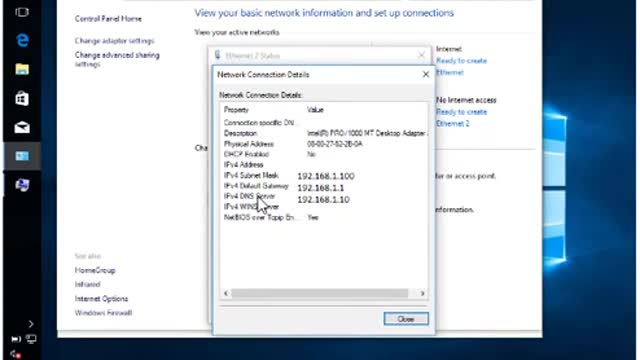Expand hidden tray icons chevron
The width and height of the screenshot is (640, 360).
pyautogui.click(x=31, y=324)
